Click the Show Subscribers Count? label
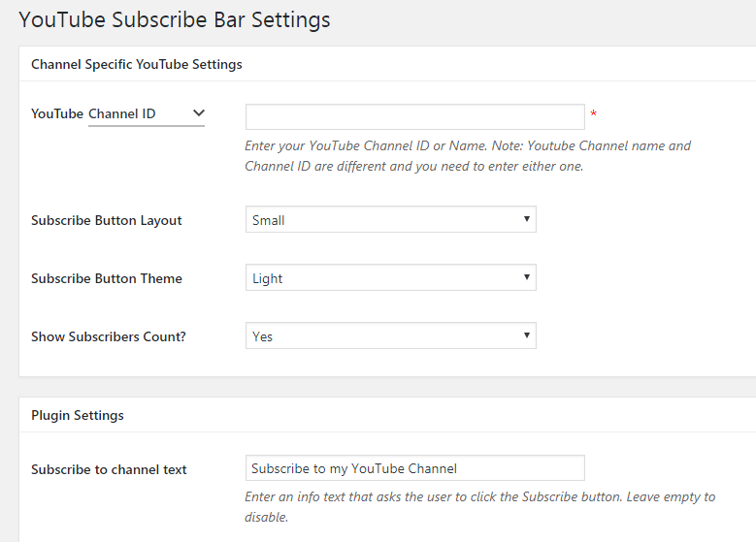 109,336
